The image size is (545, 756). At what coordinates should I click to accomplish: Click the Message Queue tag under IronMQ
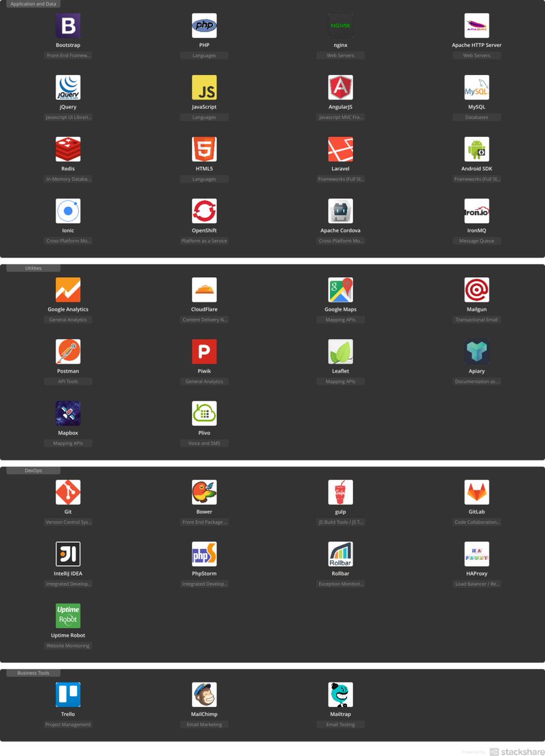[477, 241]
